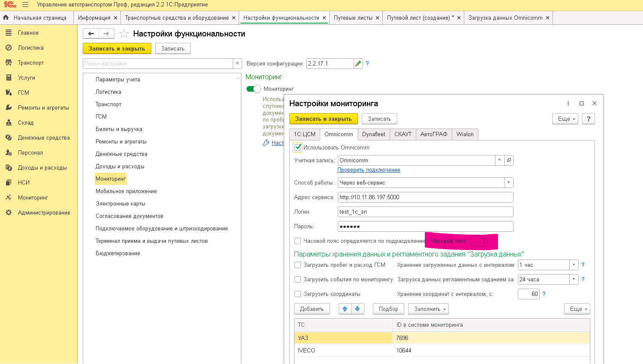Uncheck Использовать Omnicomm checkbox
The height and width of the screenshot is (364, 643).
[298, 147]
